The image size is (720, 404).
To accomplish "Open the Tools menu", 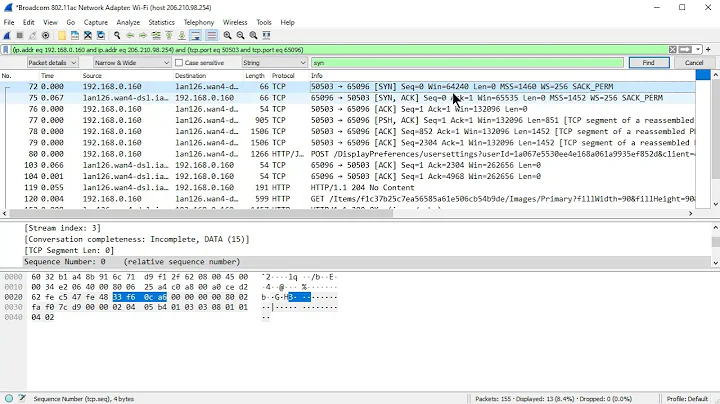I will (x=264, y=22).
